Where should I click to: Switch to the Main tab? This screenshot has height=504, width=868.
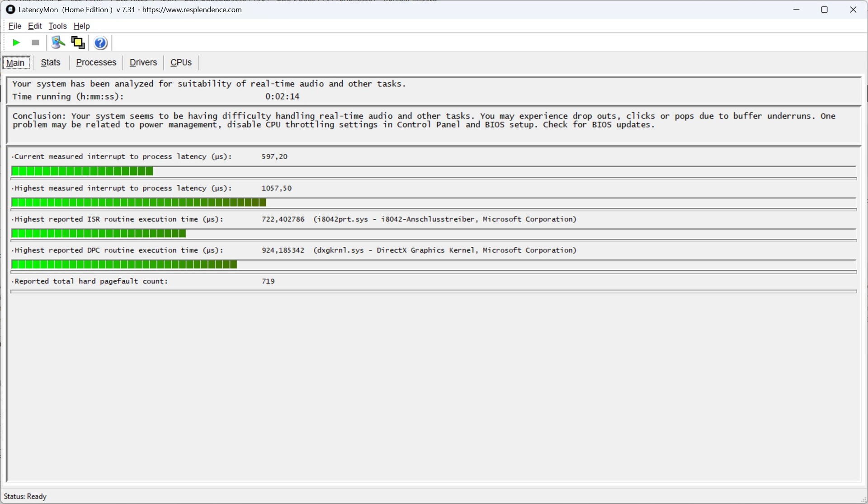[x=16, y=63]
